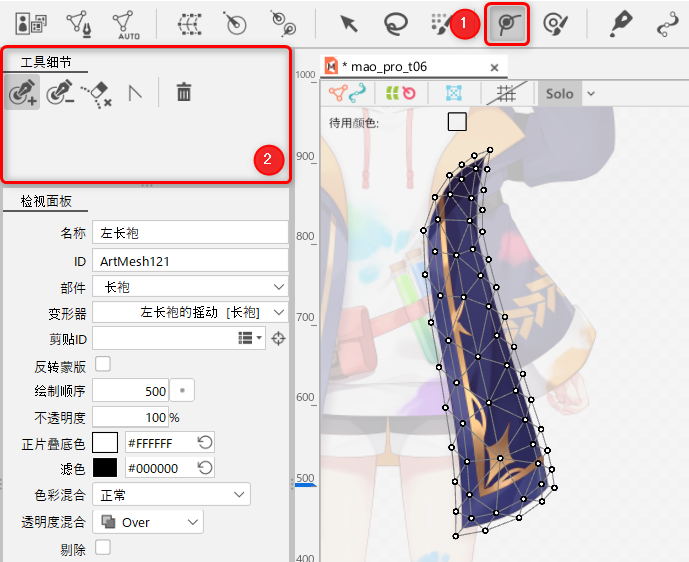Select the arrow selection tool
This screenshot has width=689, height=562.
(x=349, y=24)
